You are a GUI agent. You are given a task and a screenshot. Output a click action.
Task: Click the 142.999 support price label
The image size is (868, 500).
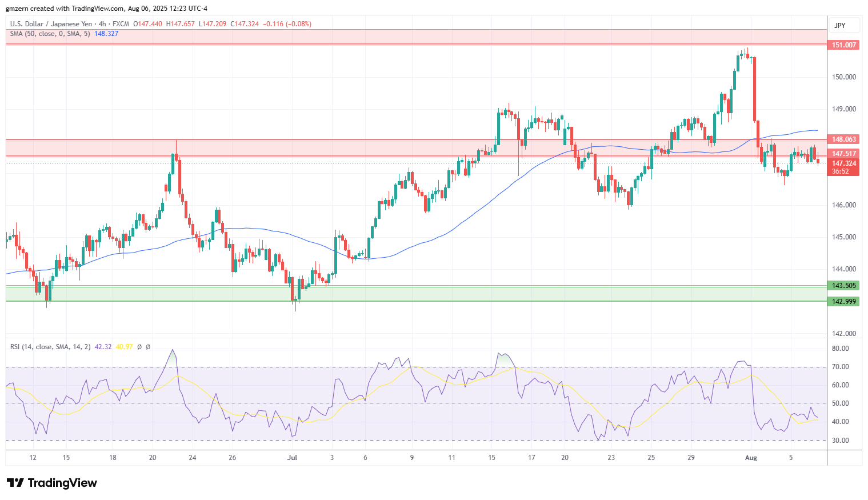point(843,302)
